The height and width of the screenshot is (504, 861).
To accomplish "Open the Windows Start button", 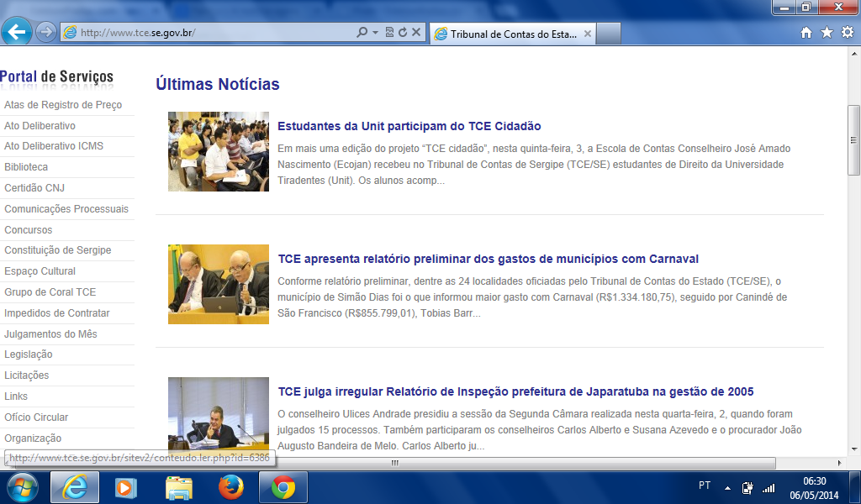I will pos(23,487).
